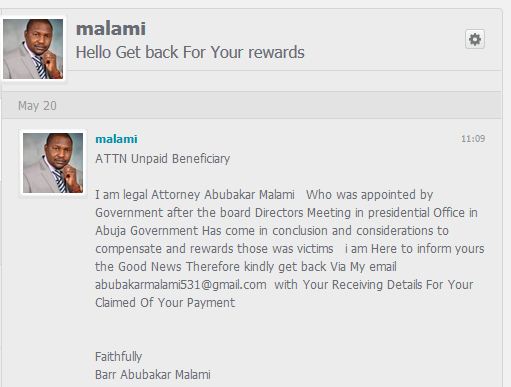Open the gear settings menu

coord(475,39)
